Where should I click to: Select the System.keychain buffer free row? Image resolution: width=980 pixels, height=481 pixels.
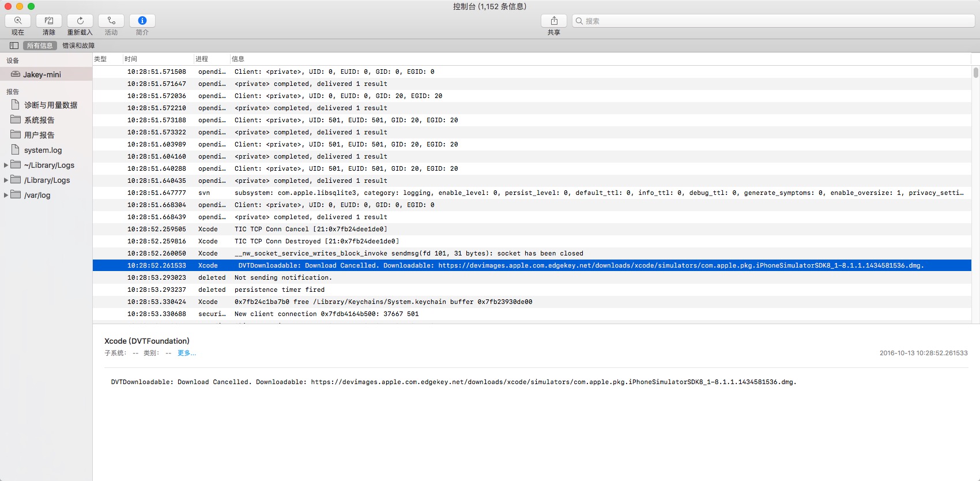[x=532, y=302]
